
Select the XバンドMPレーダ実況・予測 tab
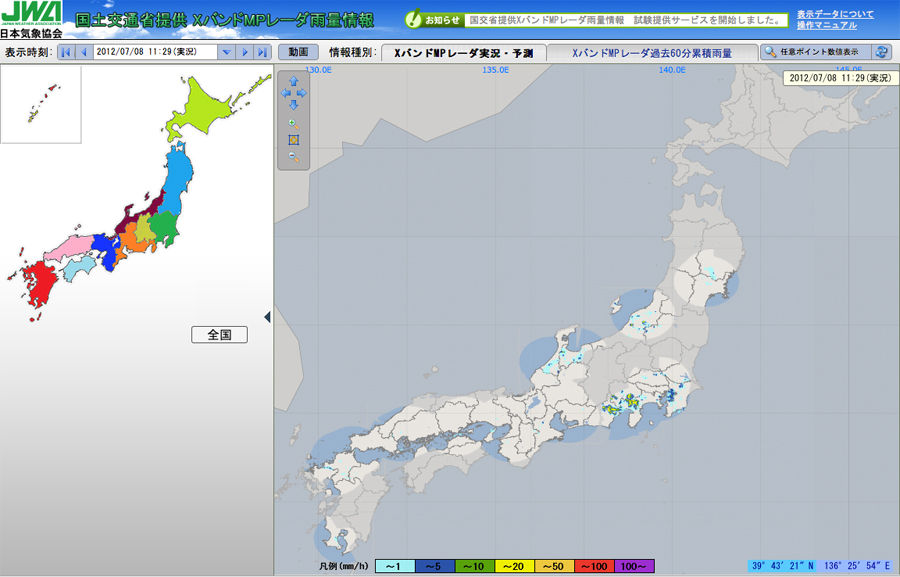(463, 53)
